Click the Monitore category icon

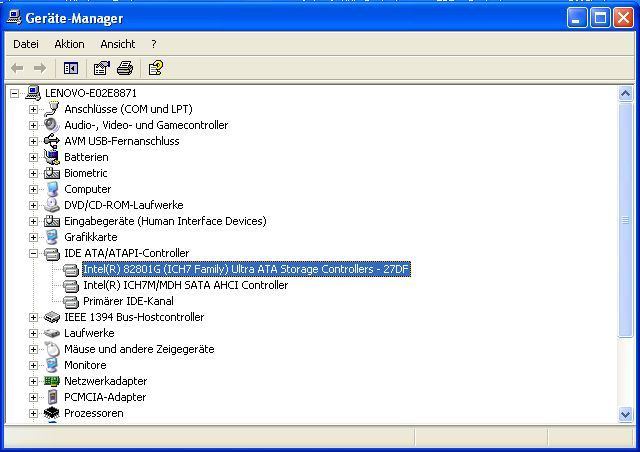point(52,365)
